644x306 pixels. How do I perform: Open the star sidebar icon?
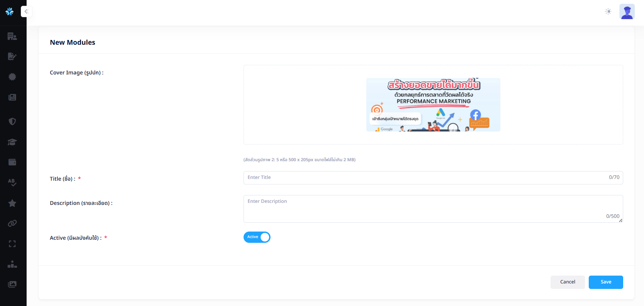[x=12, y=203]
